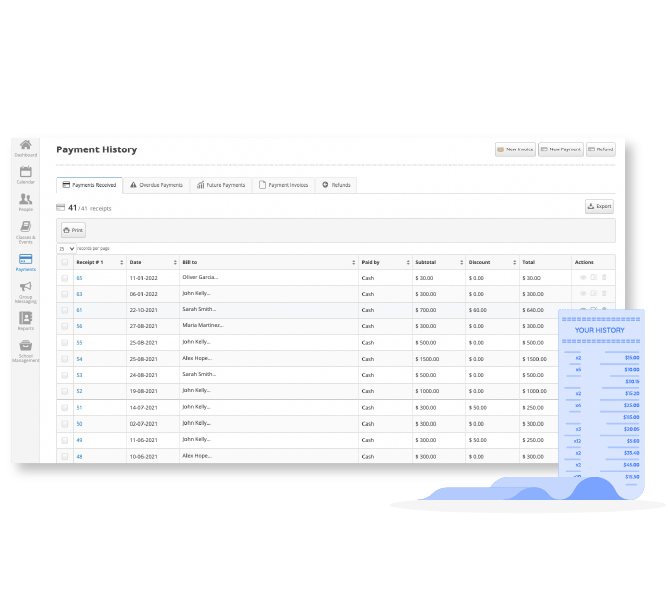Screen dimensions: 670x598
Task: Open receipt number 49 link
Action: pos(79,440)
